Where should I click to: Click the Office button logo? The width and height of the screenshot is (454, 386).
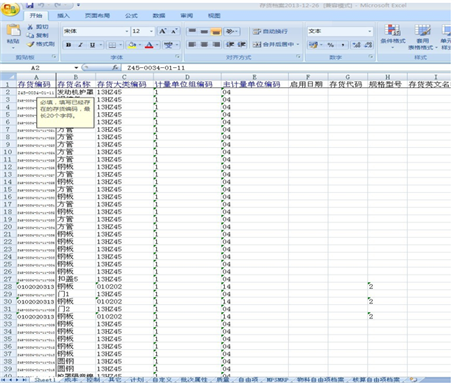pyautogui.click(x=10, y=9)
